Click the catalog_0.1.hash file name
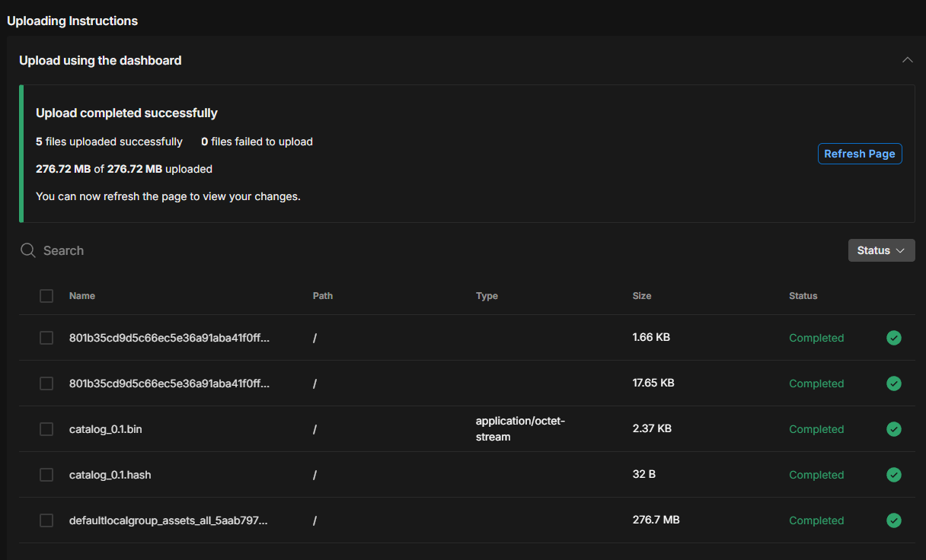 coord(110,475)
